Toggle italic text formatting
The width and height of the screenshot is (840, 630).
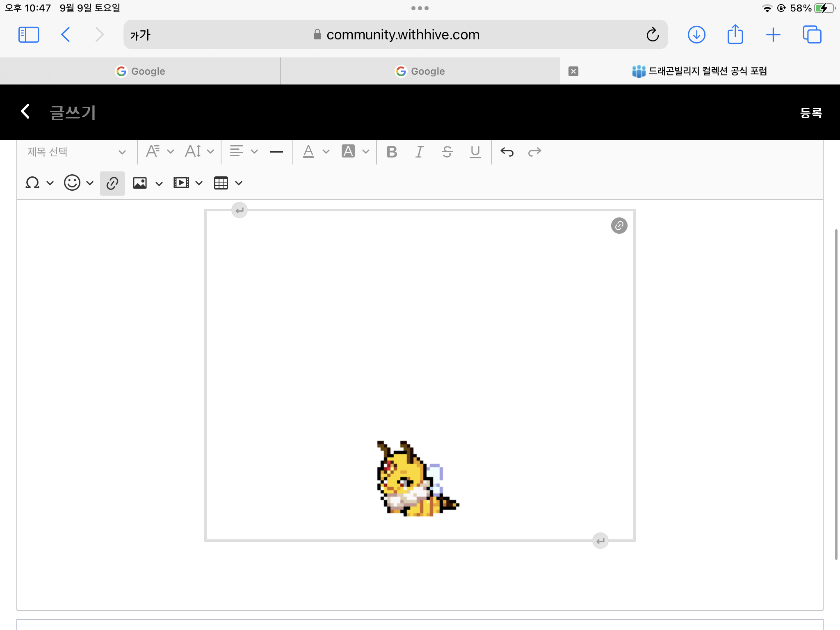(419, 152)
